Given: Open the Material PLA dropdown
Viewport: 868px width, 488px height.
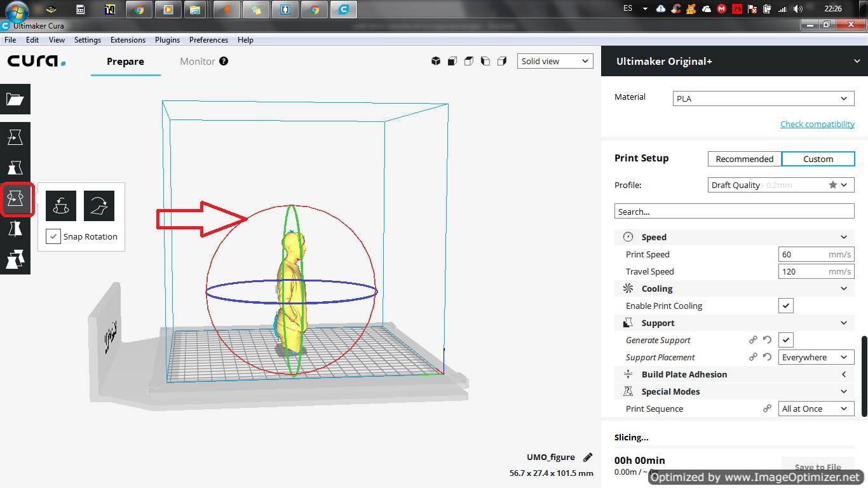Looking at the screenshot, I should click(x=764, y=98).
